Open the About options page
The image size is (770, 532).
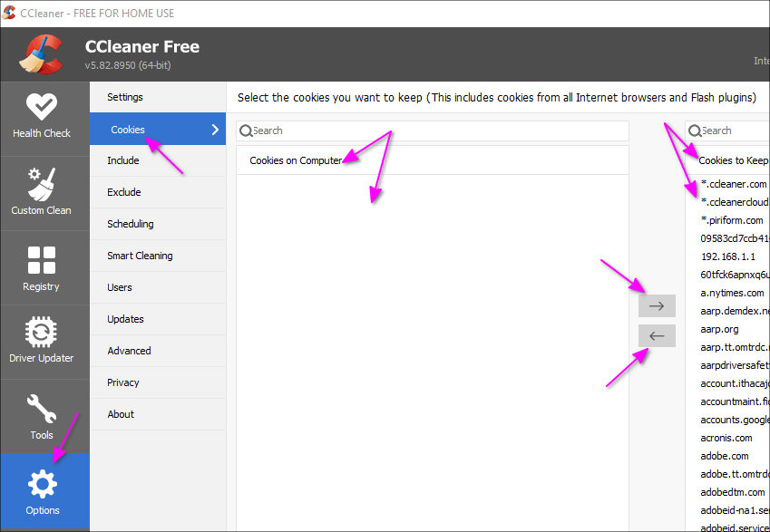pos(158,414)
